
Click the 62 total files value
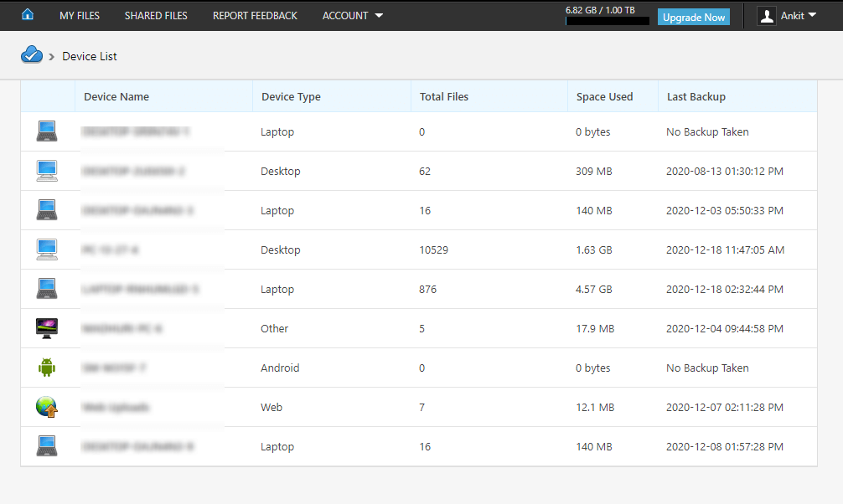(x=425, y=171)
